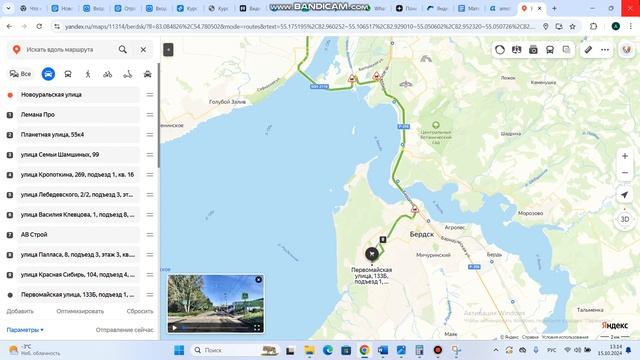Viewport: 640px width, 360px height.
Task: Select the ruler measurement tool
Action: coord(588,50)
